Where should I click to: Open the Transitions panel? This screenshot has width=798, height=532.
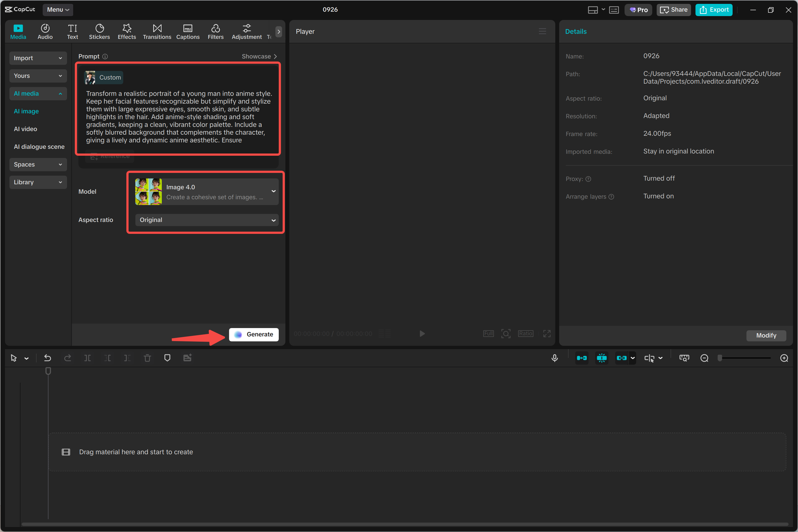click(x=157, y=32)
